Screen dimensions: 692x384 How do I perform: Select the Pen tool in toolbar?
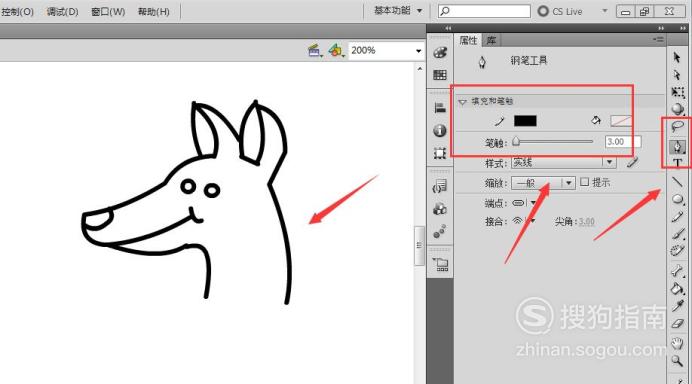[677, 147]
